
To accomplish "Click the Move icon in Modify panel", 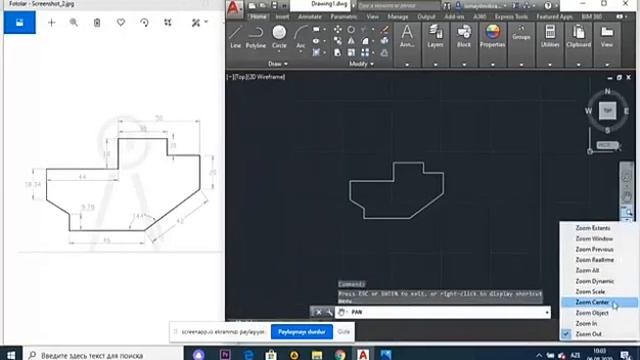I will pyautogui.click(x=338, y=29).
